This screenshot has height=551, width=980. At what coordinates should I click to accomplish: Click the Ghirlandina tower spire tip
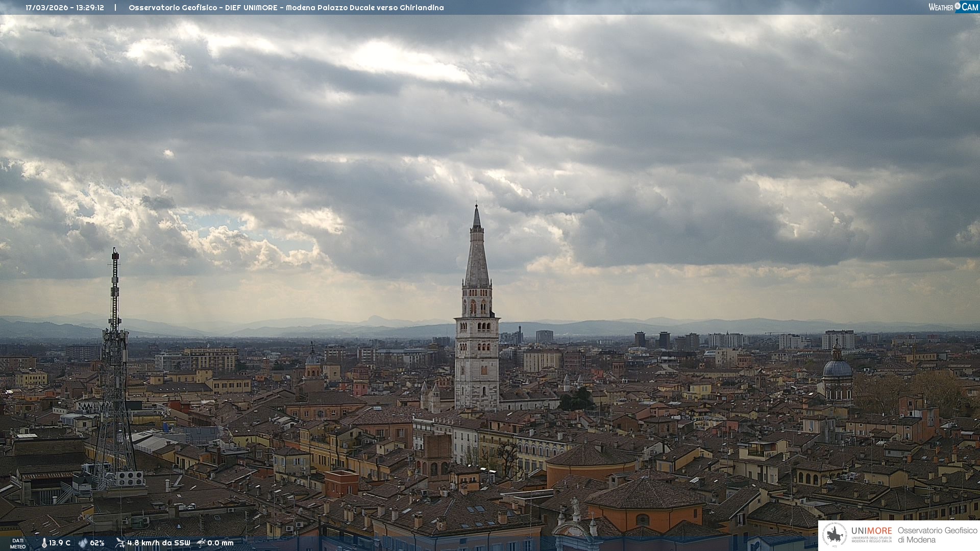(476, 208)
